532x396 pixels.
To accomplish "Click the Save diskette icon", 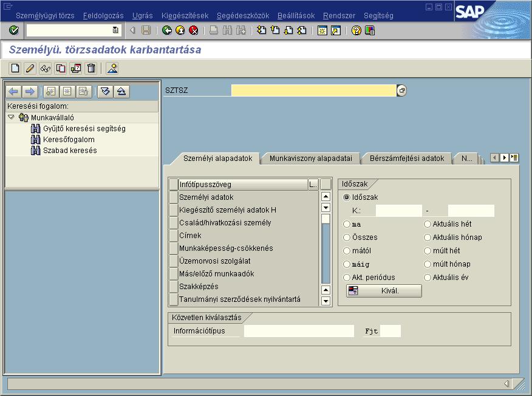I will 146,30.
